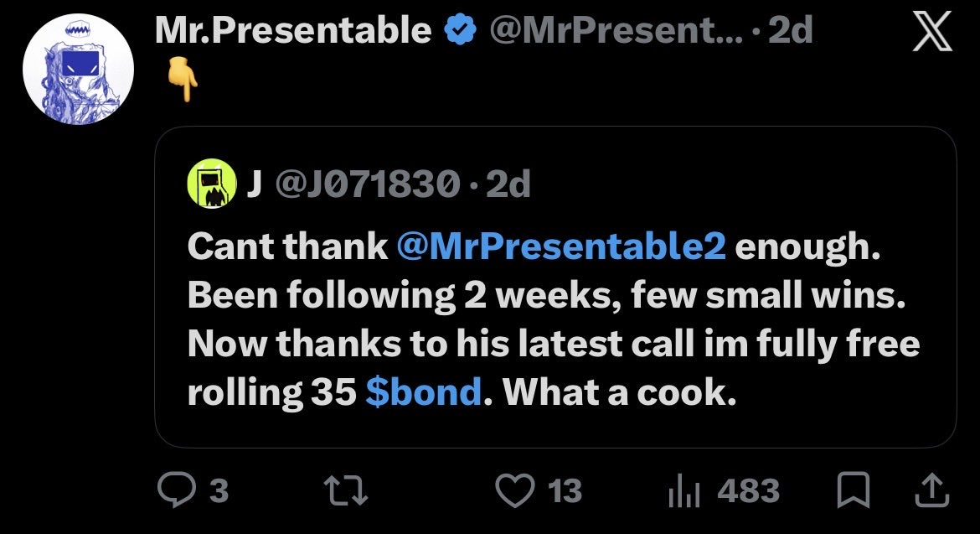Open Mr.Presentable's profile avatar
Image resolution: width=980 pixels, height=534 pixels.
pyautogui.click(x=78, y=70)
